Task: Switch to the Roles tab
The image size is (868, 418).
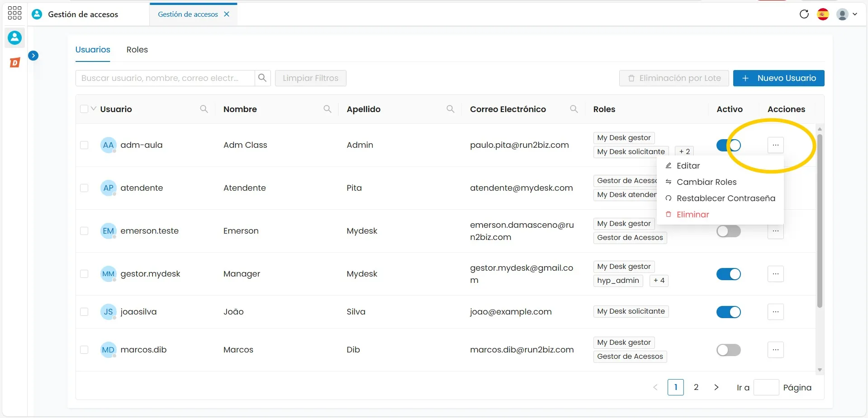Action: (x=137, y=50)
